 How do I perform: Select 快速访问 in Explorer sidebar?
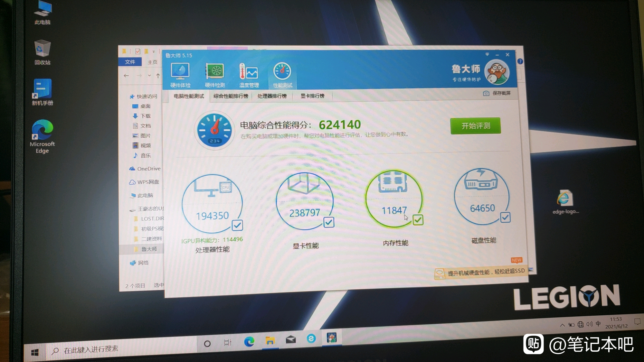tap(143, 96)
